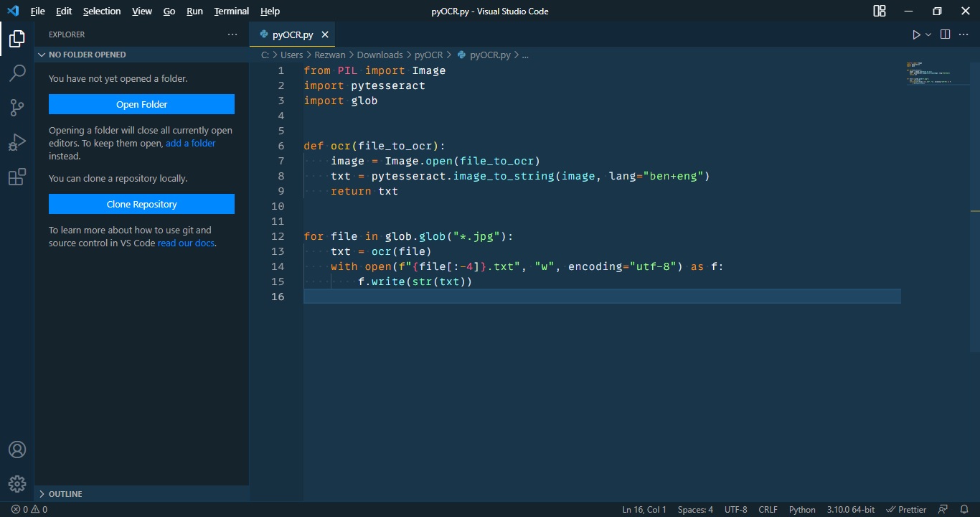Click 'def ocr(file_to_ocr):' code line

(374, 146)
